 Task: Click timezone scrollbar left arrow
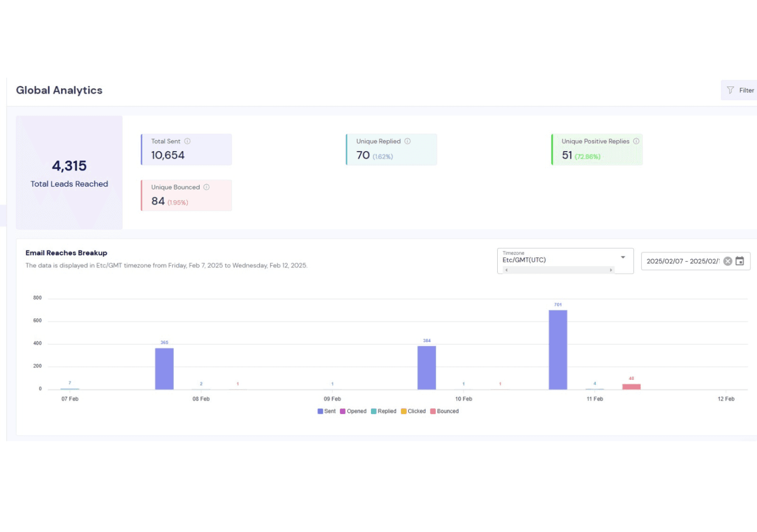[x=507, y=270]
